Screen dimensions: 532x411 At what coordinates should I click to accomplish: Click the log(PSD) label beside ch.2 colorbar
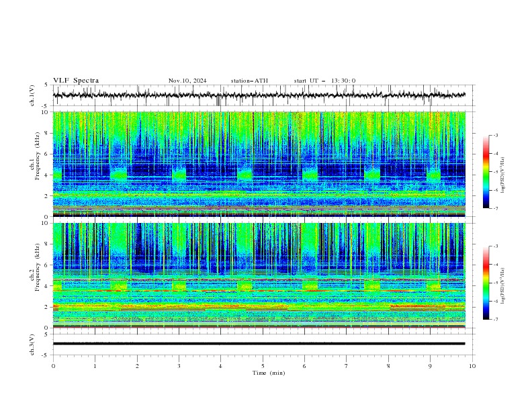point(502,286)
